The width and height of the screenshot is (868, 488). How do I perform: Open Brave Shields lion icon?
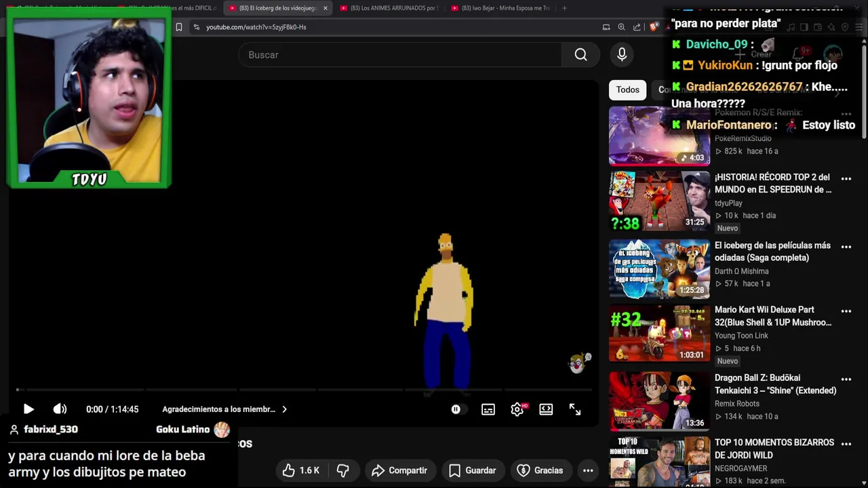pyautogui.click(x=654, y=27)
